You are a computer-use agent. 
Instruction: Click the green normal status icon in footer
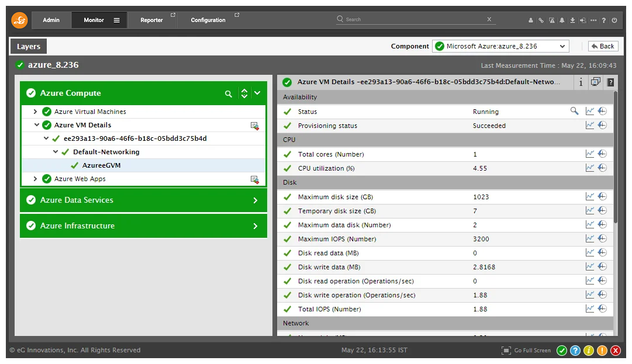coord(562,351)
